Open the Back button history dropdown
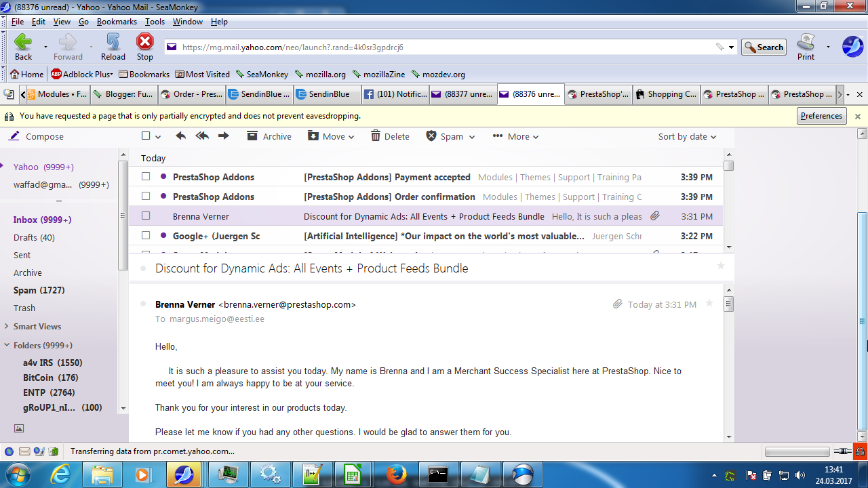Screen dimensions: 868x488 tap(45, 47)
